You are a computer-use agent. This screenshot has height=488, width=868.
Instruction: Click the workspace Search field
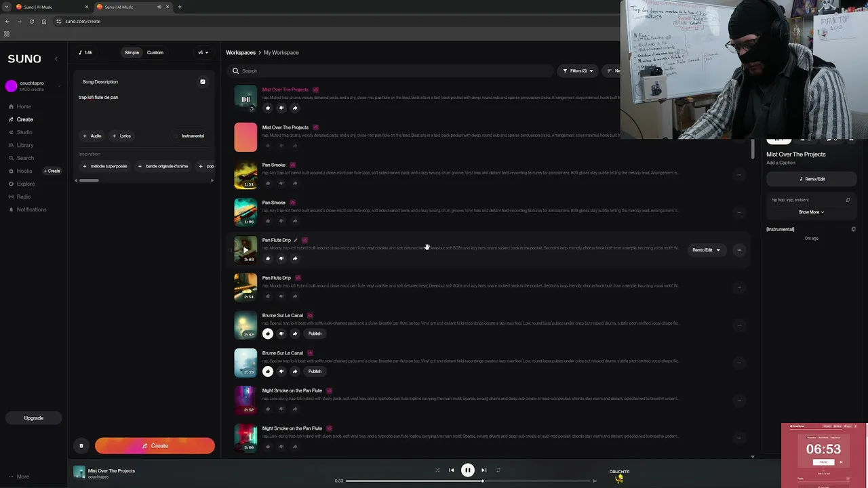[x=390, y=70]
